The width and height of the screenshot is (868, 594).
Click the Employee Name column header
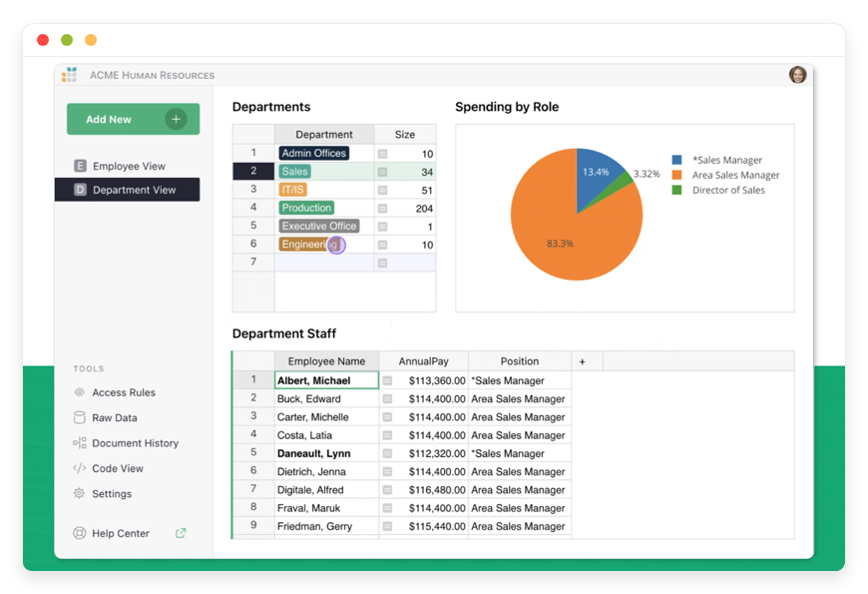pyautogui.click(x=326, y=361)
